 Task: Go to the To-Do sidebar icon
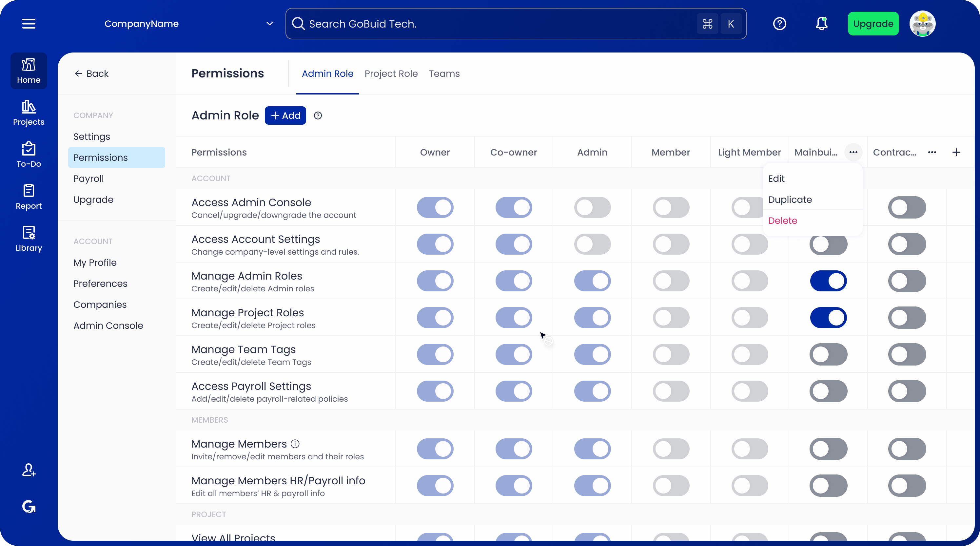click(29, 155)
